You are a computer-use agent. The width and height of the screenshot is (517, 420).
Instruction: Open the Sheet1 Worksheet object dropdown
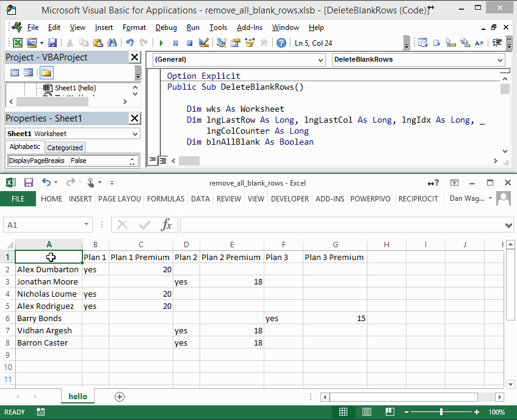coord(136,133)
